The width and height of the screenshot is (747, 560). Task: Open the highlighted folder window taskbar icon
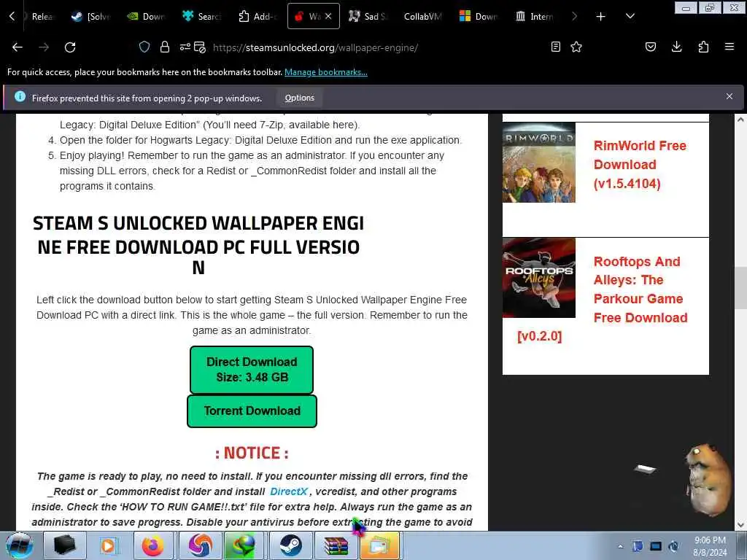(x=379, y=545)
